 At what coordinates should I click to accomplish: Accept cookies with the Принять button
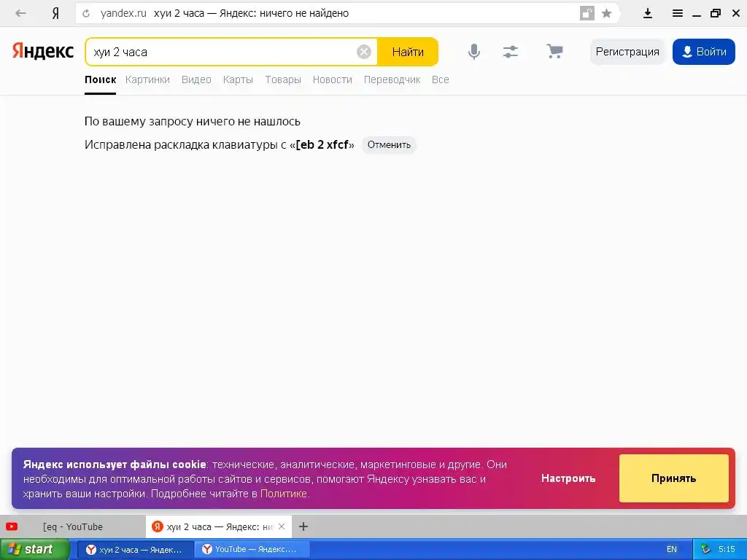[x=673, y=478]
